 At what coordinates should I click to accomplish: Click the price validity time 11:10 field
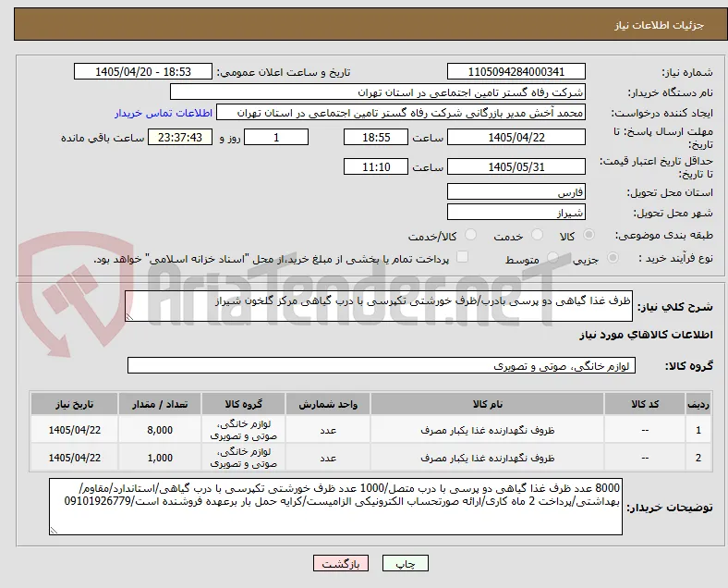pyautogui.click(x=376, y=166)
